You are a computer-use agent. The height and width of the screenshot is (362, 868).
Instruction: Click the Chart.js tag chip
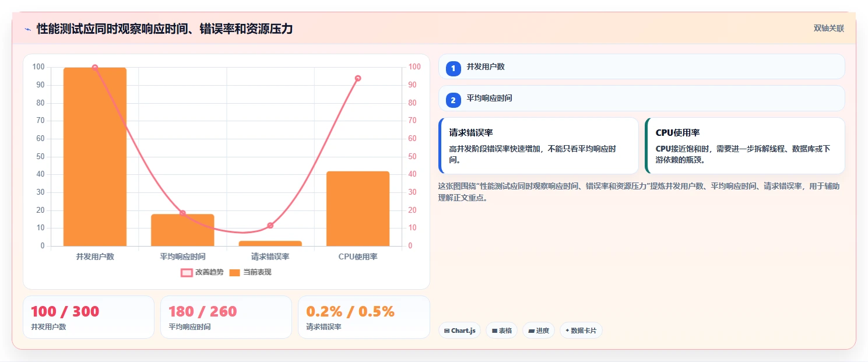point(459,331)
